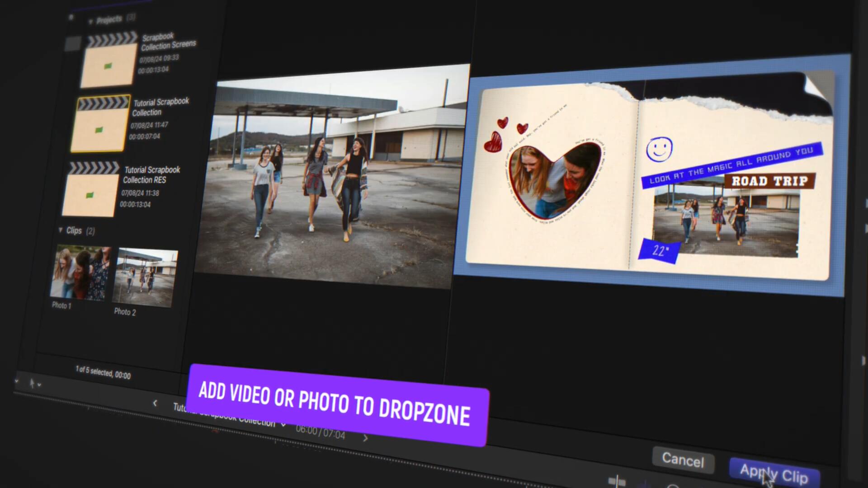Click the Apply Clip button
This screenshot has height=488, width=868.
[774, 474]
